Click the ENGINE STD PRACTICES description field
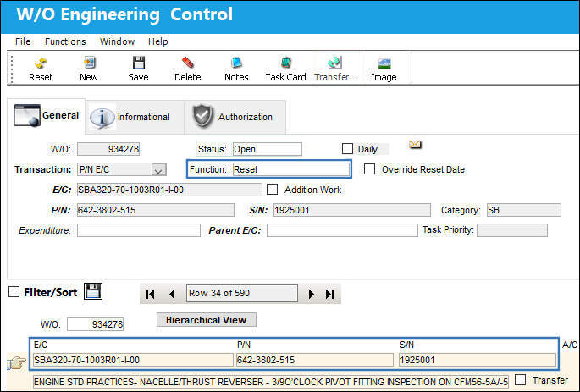The width and height of the screenshot is (580, 392). (x=271, y=382)
